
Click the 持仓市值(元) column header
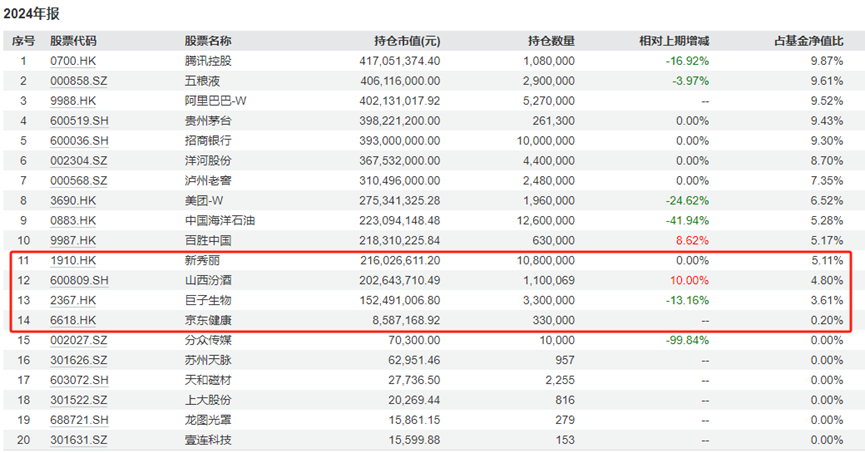click(x=407, y=41)
